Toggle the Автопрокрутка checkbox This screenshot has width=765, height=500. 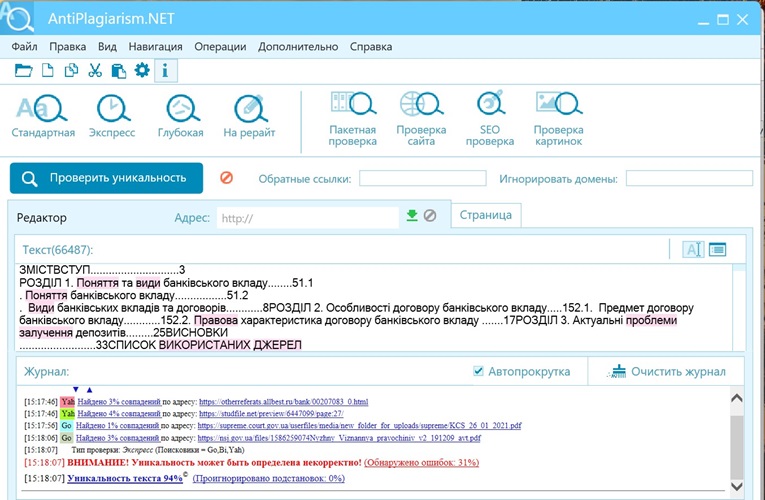(479, 371)
